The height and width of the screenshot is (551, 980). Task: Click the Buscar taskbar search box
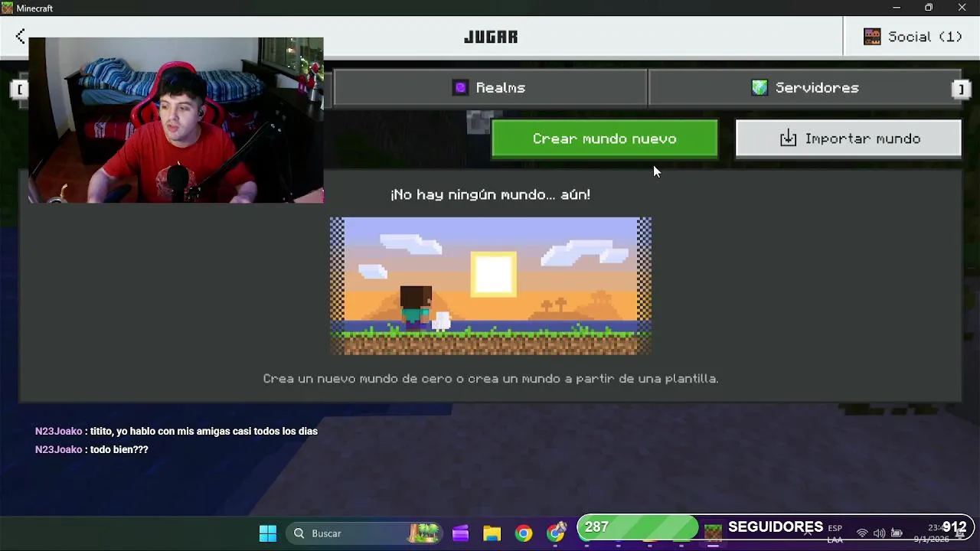[x=365, y=533]
